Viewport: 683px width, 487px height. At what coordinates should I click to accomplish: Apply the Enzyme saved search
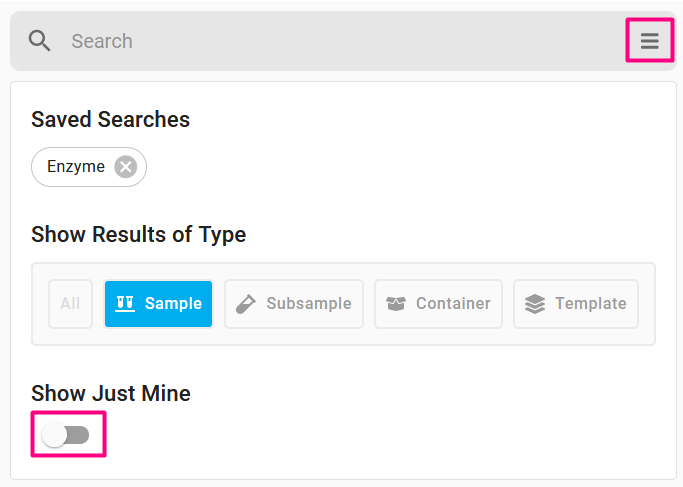76,167
